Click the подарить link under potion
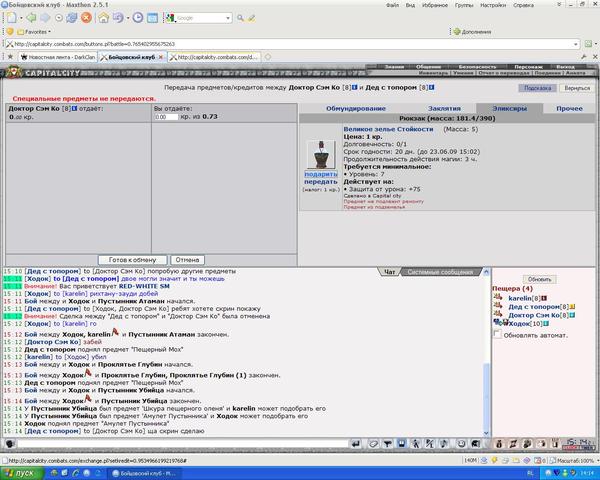Screen dimensions: 600x480 click(321, 174)
